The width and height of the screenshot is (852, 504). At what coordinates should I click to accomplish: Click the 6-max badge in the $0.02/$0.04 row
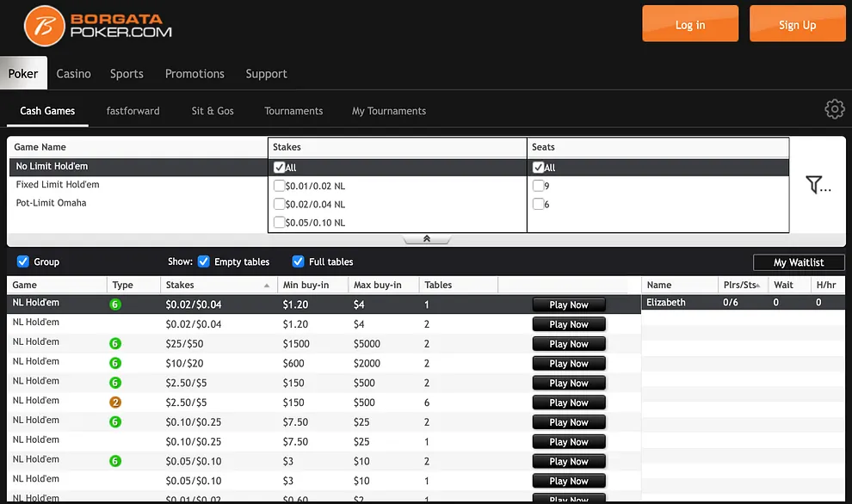[x=115, y=304]
